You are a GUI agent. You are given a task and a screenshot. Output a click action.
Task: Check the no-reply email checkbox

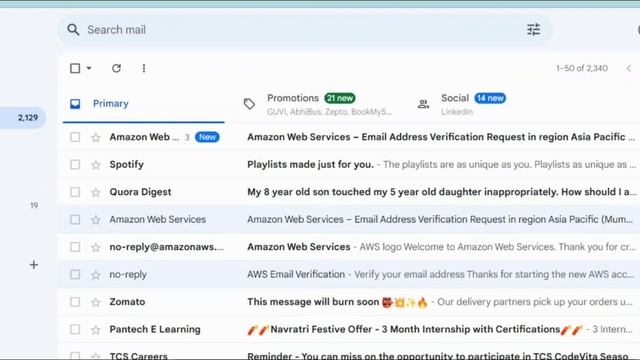point(75,274)
